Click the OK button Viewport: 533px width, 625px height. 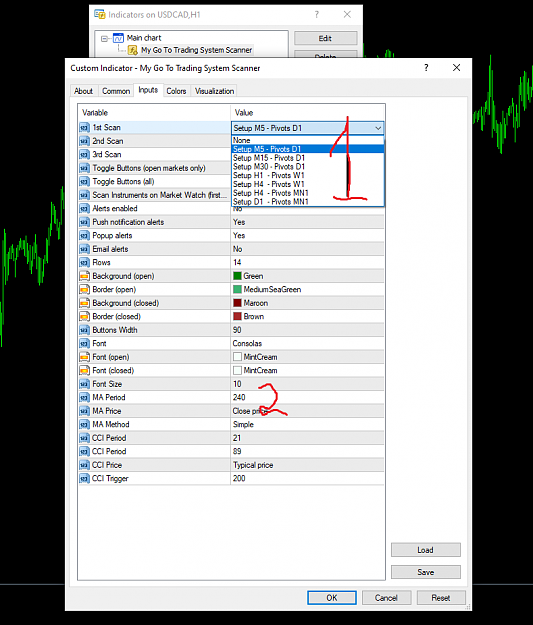click(x=332, y=598)
